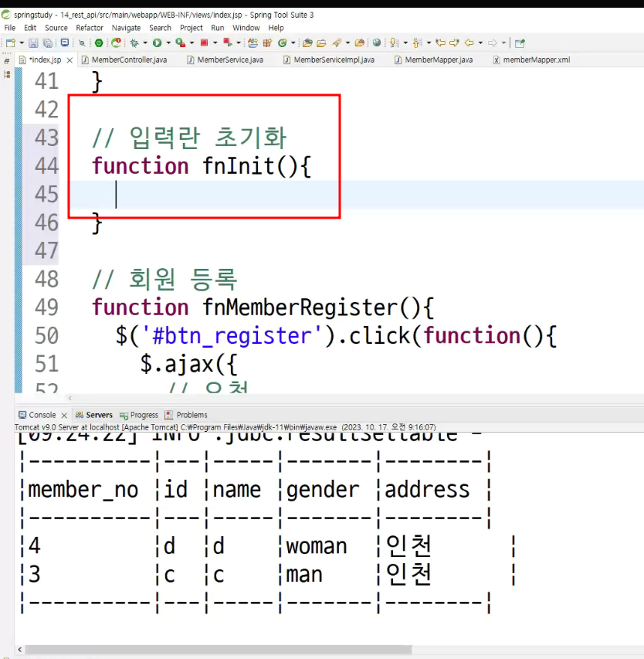The image size is (644, 659).
Task: Click the New file wizard icon
Action: coord(11,42)
